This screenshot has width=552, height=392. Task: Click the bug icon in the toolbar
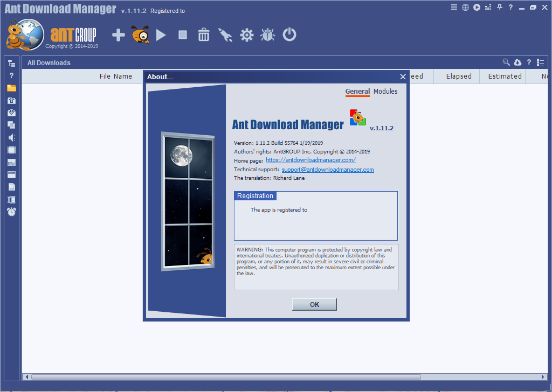[x=267, y=35]
